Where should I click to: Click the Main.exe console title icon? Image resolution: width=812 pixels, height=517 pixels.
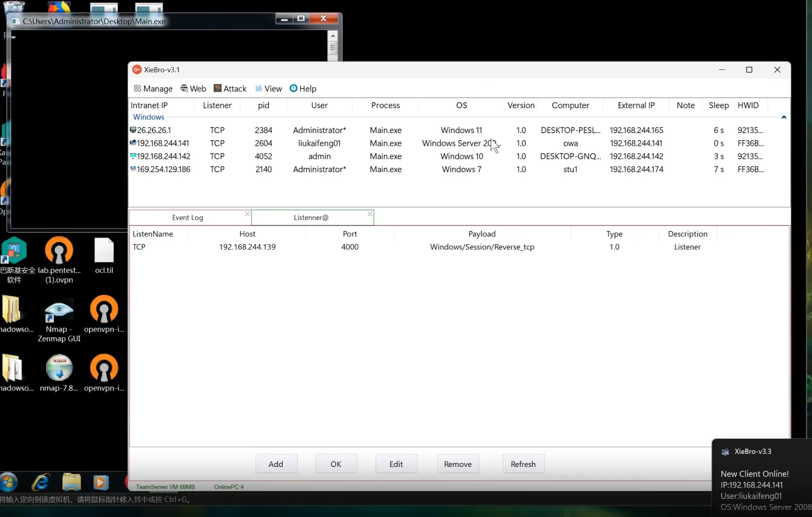point(16,21)
